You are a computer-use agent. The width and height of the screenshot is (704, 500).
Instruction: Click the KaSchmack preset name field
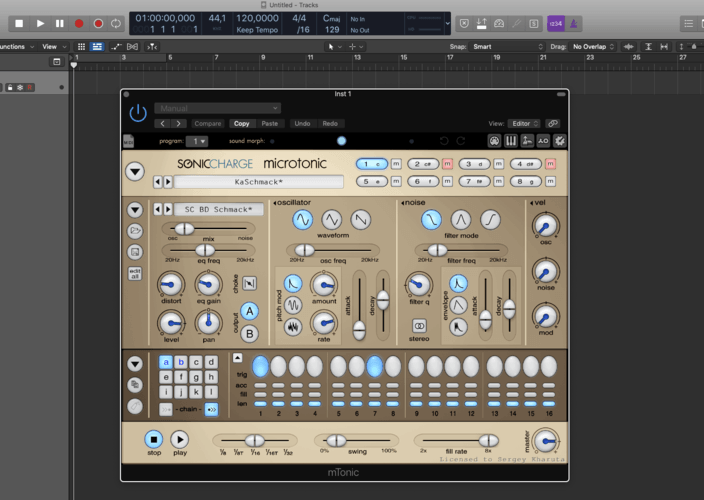(259, 182)
